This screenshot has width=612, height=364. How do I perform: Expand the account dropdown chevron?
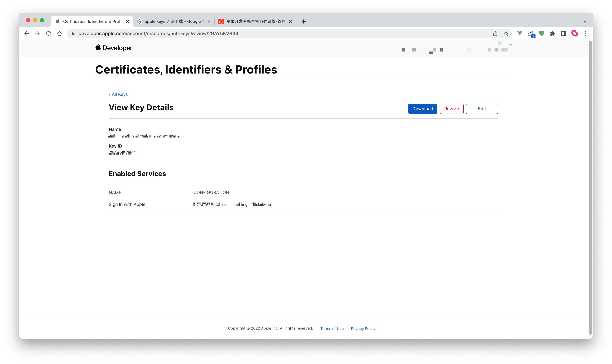pos(510,45)
